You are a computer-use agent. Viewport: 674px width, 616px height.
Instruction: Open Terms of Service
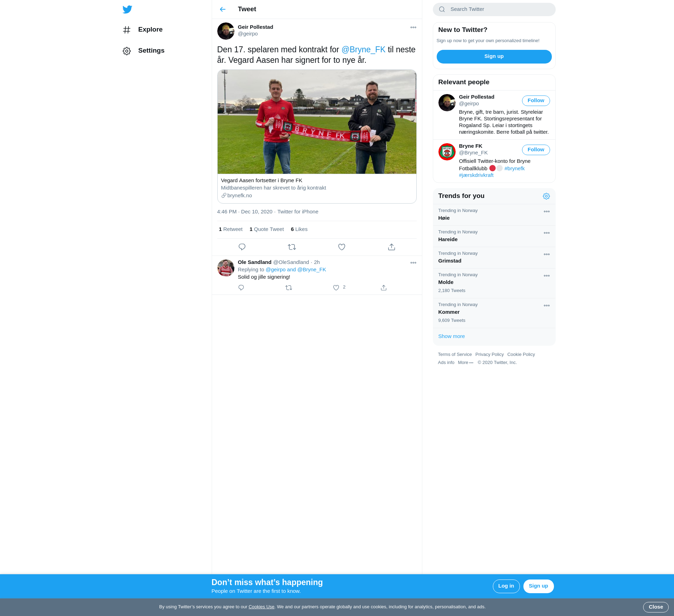click(x=455, y=355)
